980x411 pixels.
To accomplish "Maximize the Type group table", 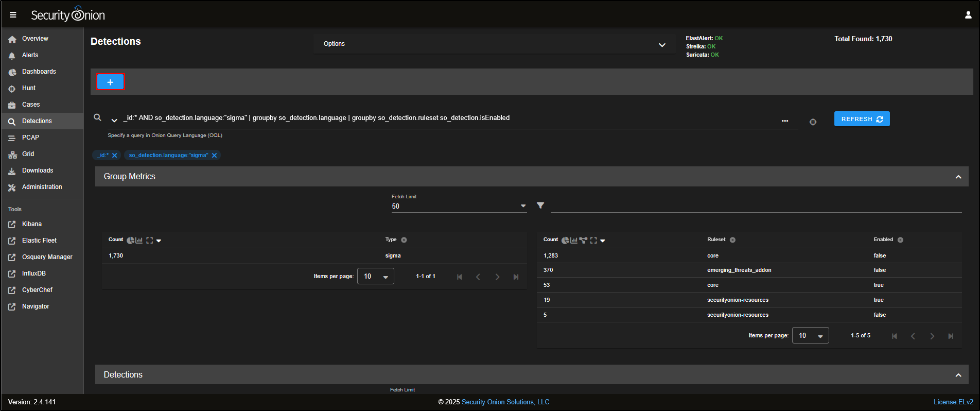I will click(x=150, y=241).
